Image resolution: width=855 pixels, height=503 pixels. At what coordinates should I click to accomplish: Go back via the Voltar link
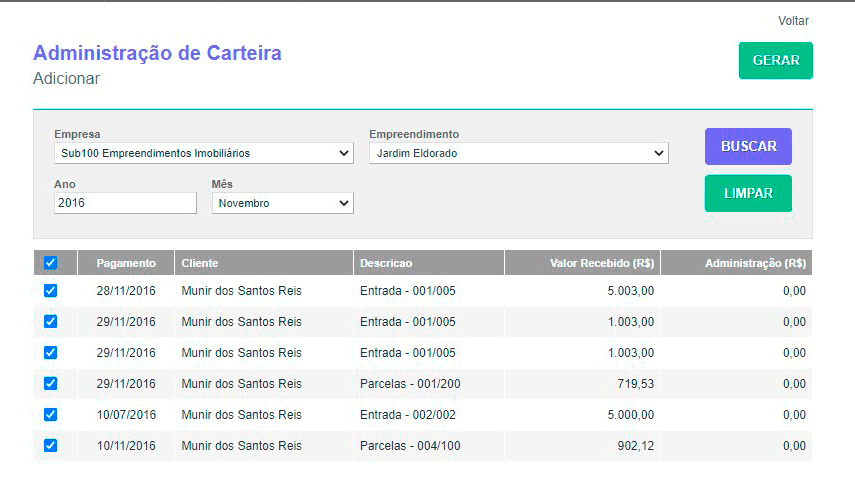point(793,21)
